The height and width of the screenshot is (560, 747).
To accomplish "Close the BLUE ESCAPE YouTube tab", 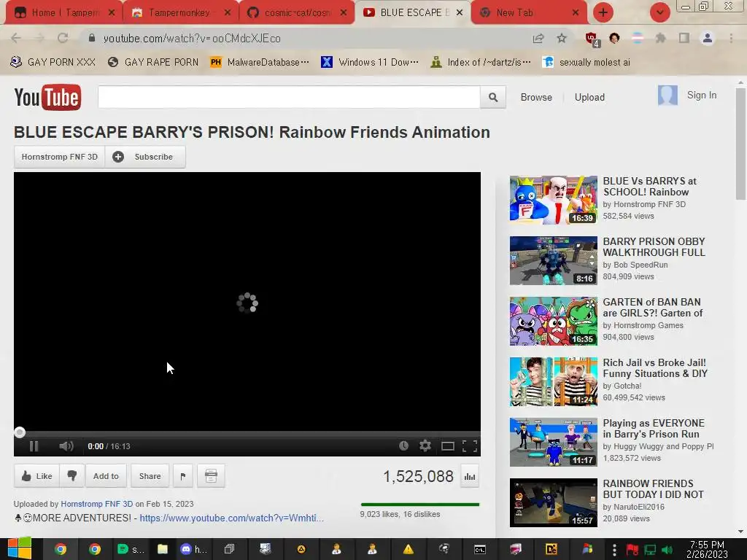I will pyautogui.click(x=460, y=13).
